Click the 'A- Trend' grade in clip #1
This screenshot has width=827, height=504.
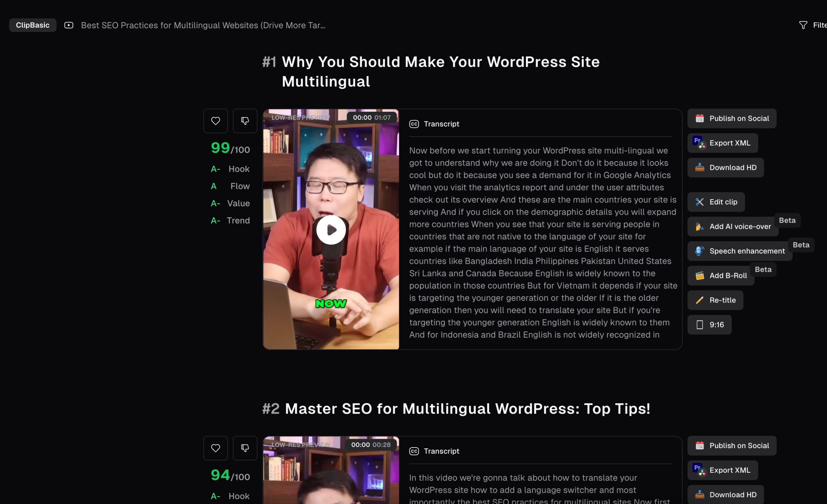coord(230,221)
